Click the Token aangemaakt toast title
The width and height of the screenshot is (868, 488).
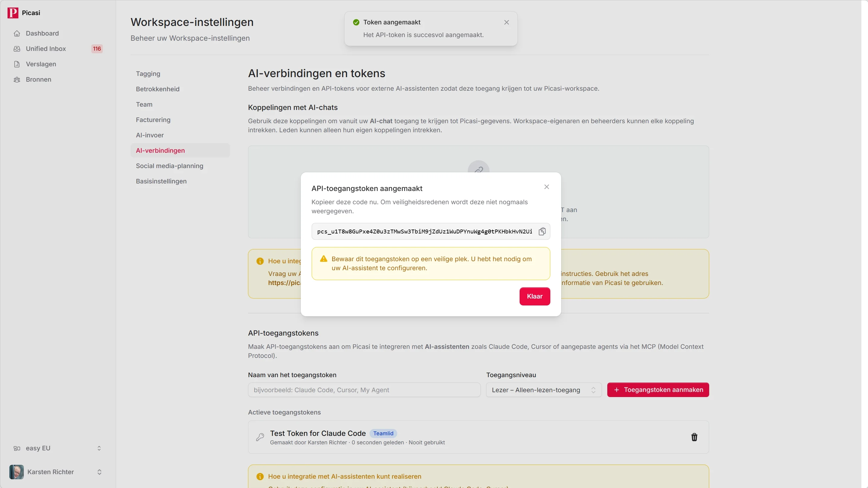(x=392, y=22)
